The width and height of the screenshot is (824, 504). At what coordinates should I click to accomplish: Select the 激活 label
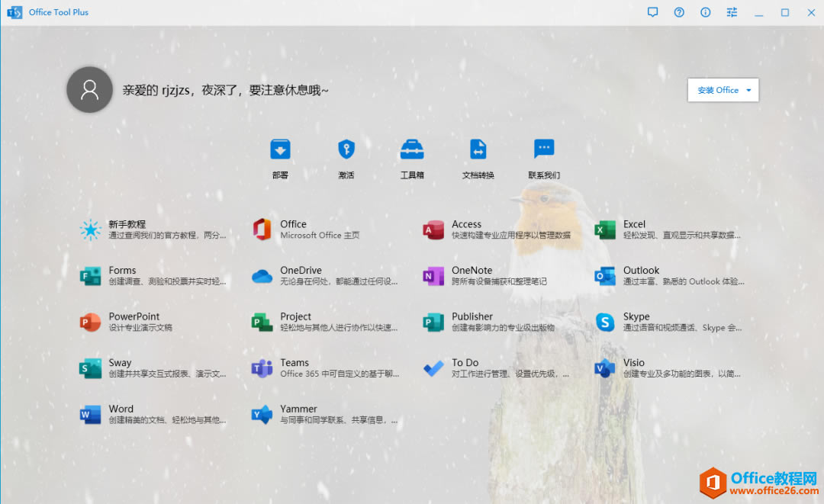coord(346,175)
